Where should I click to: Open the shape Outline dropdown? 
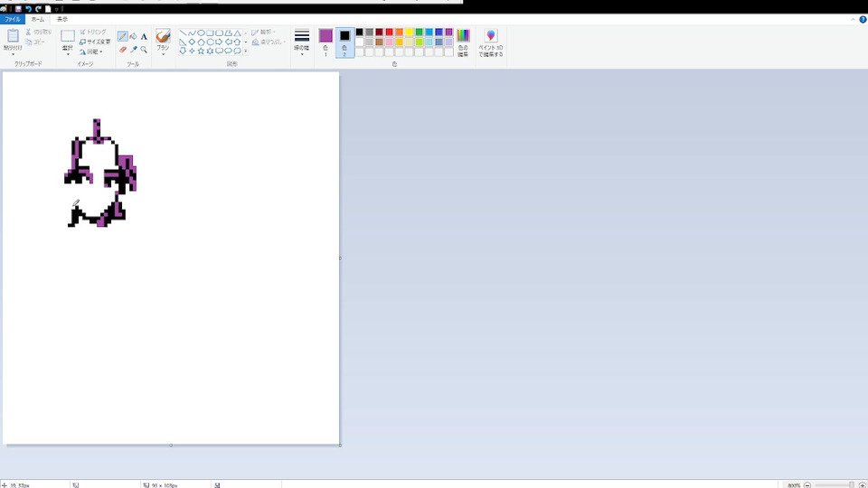point(264,33)
